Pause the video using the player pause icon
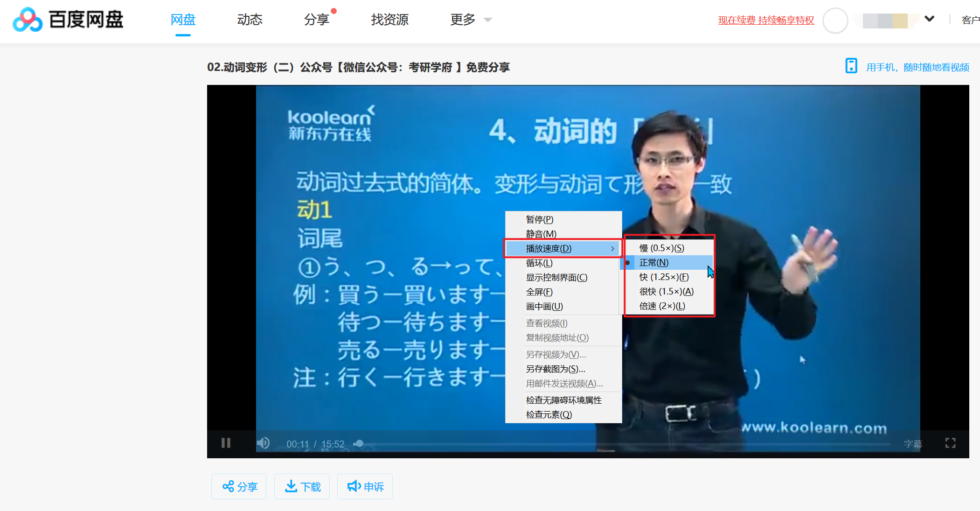980x511 pixels. (x=226, y=443)
